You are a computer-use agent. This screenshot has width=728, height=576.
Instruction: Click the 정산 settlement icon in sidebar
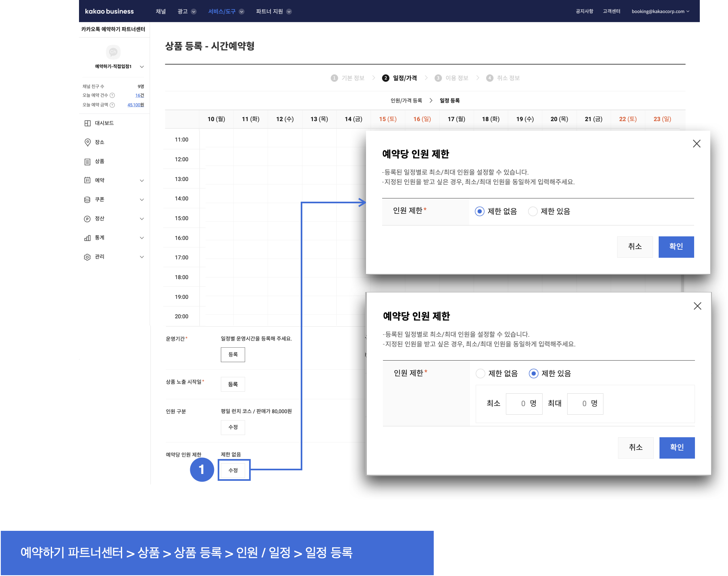(87, 219)
